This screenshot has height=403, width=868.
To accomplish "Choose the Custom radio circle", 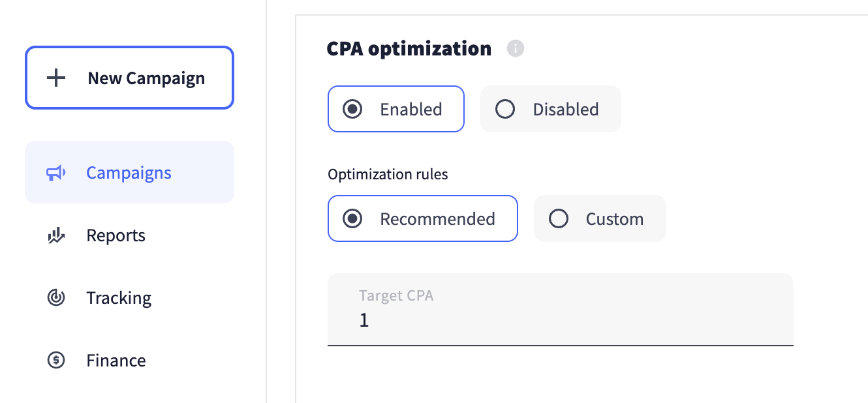I will 559,218.
